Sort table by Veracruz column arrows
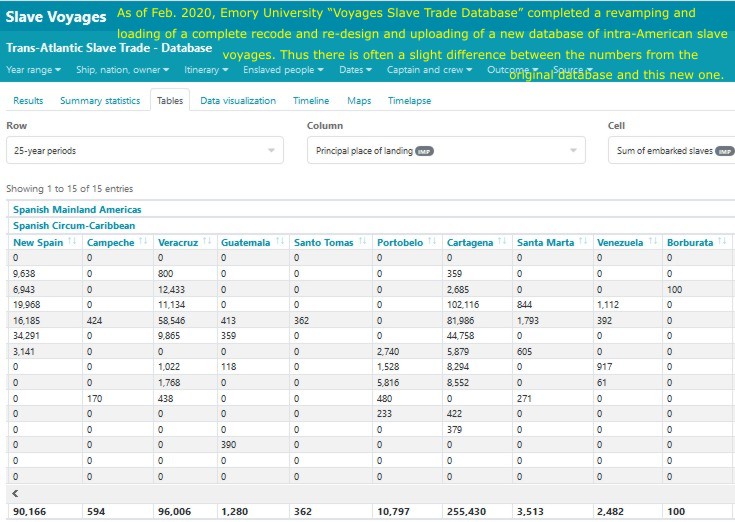This screenshot has height=522, width=735. (x=208, y=242)
